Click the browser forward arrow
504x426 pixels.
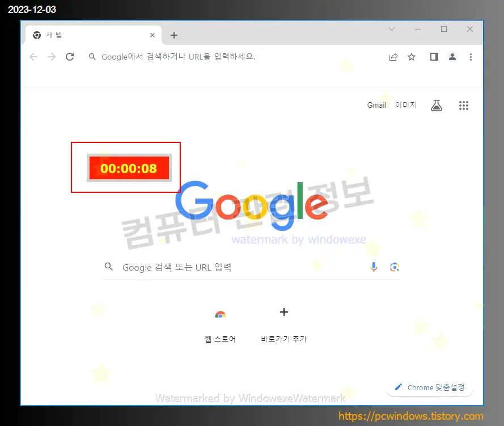pos(52,57)
